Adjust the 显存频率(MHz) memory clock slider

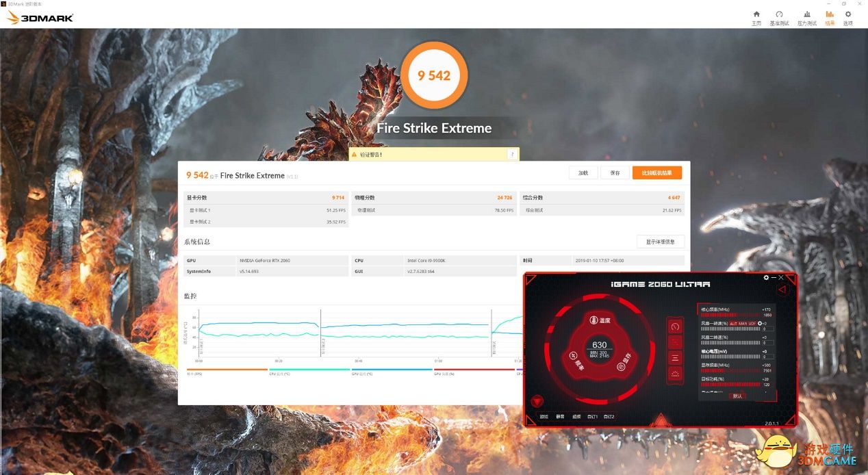point(730,371)
